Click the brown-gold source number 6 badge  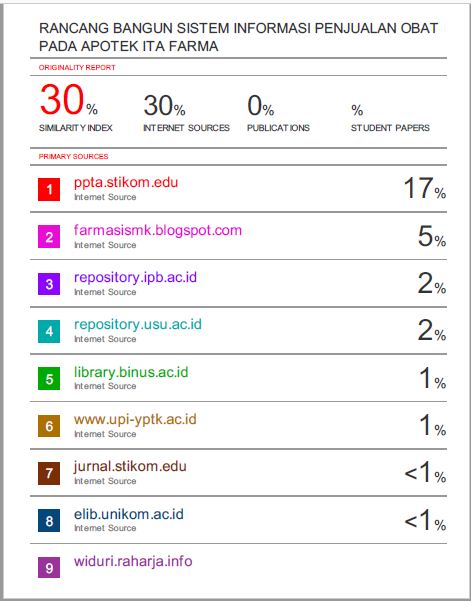pyautogui.click(x=49, y=426)
